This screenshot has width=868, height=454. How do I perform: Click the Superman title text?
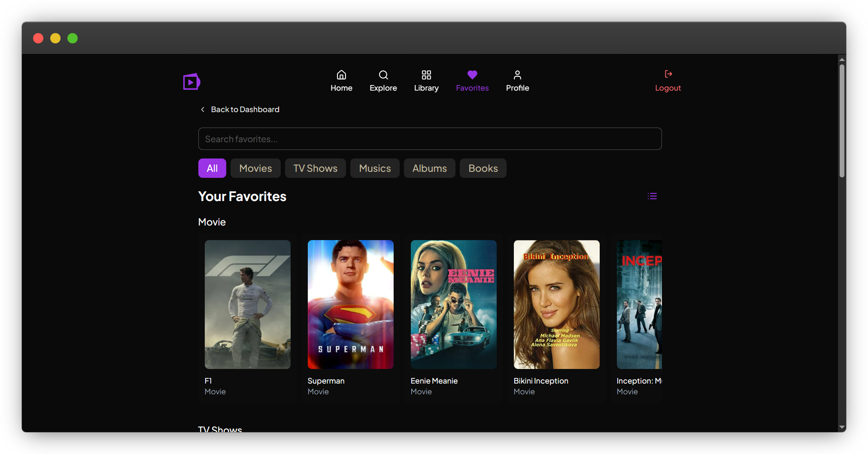tap(326, 381)
